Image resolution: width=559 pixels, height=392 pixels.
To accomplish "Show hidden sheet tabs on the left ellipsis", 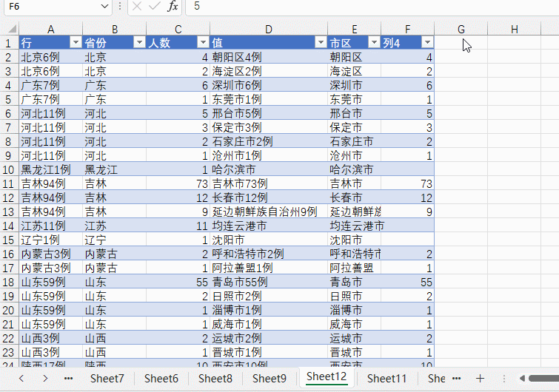I will pos(68,379).
